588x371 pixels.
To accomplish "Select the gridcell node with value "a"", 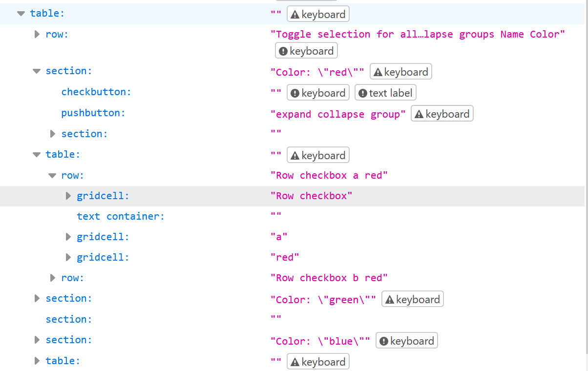I will [x=103, y=236].
